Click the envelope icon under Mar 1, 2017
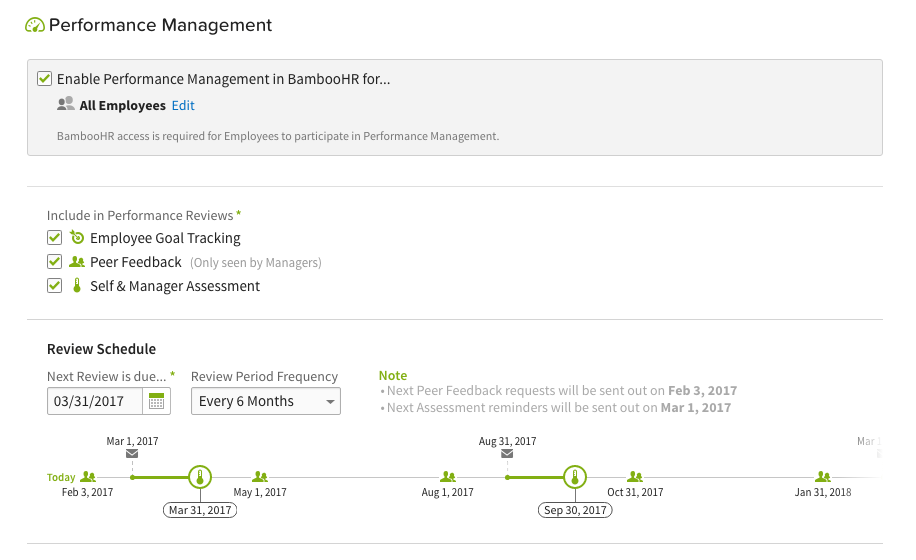The width and height of the screenshot is (916, 560). [132, 454]
